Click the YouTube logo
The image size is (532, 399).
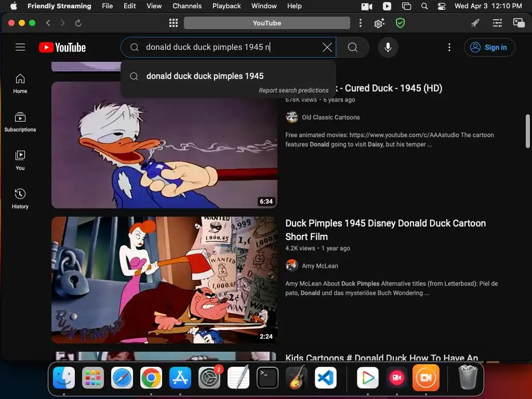62,47
